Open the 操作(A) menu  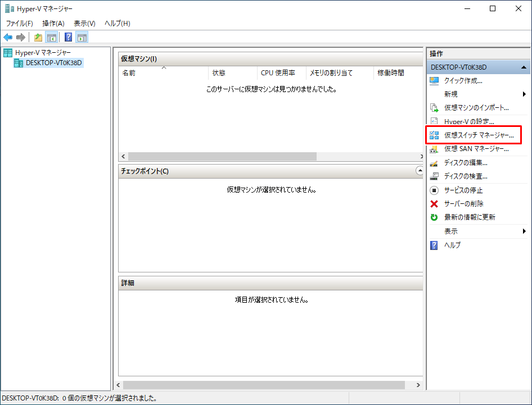[x=53, y=24]
